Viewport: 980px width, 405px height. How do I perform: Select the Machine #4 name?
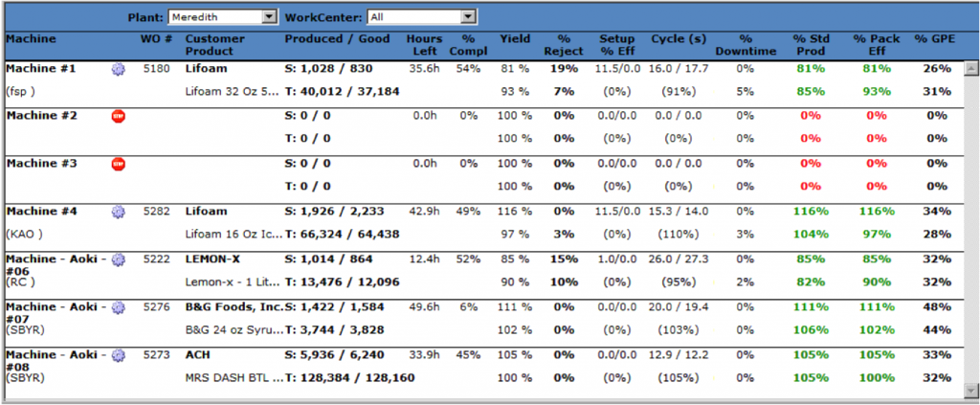(40, 212)
